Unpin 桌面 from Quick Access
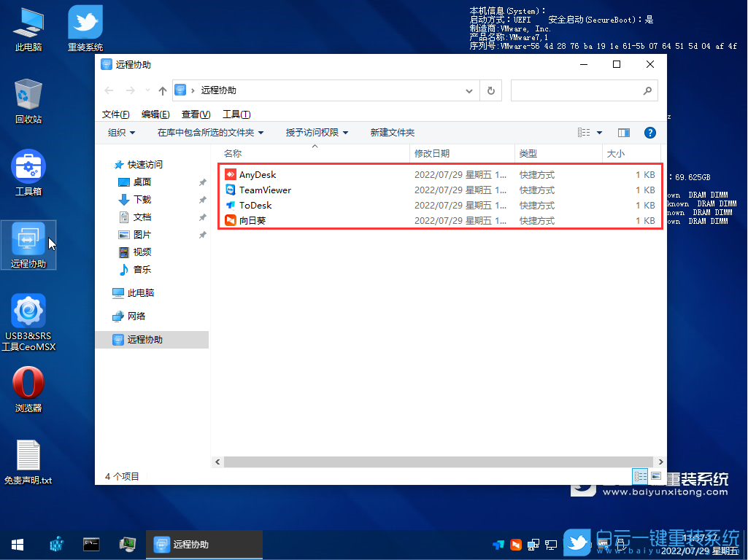The image size is (748, 560). [x=202, y=183]
